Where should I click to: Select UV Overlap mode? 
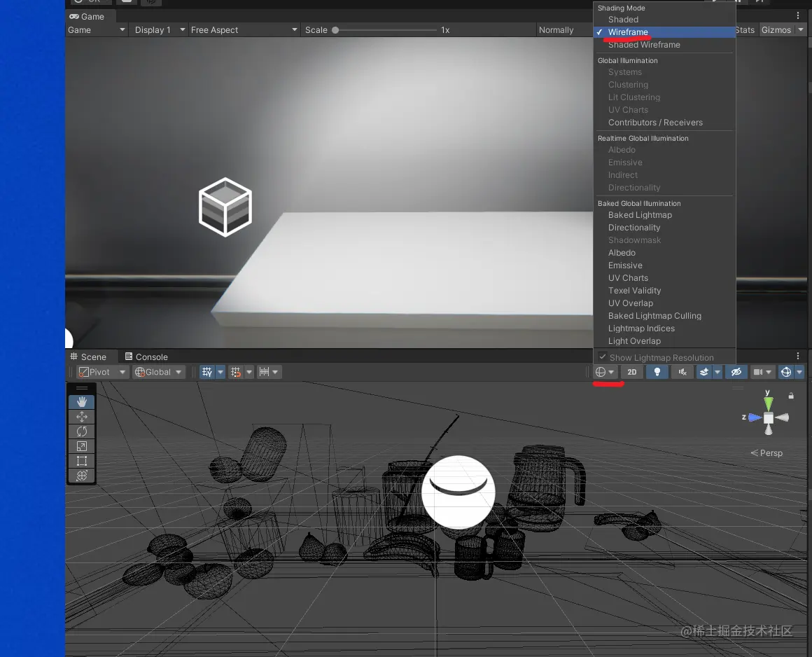pos(664,303)
